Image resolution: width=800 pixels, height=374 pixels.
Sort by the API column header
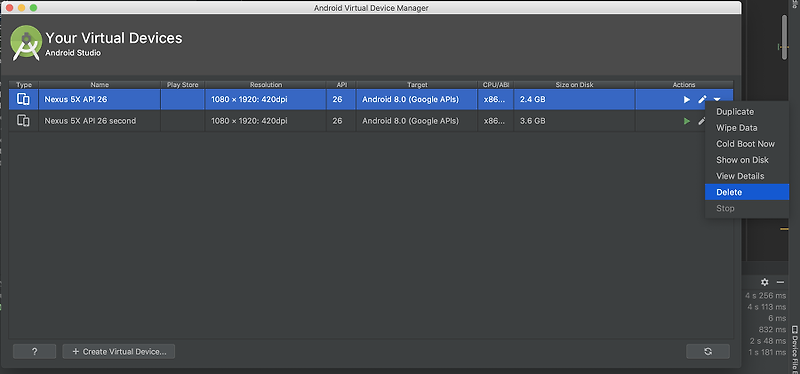click(x=341, y=85)
